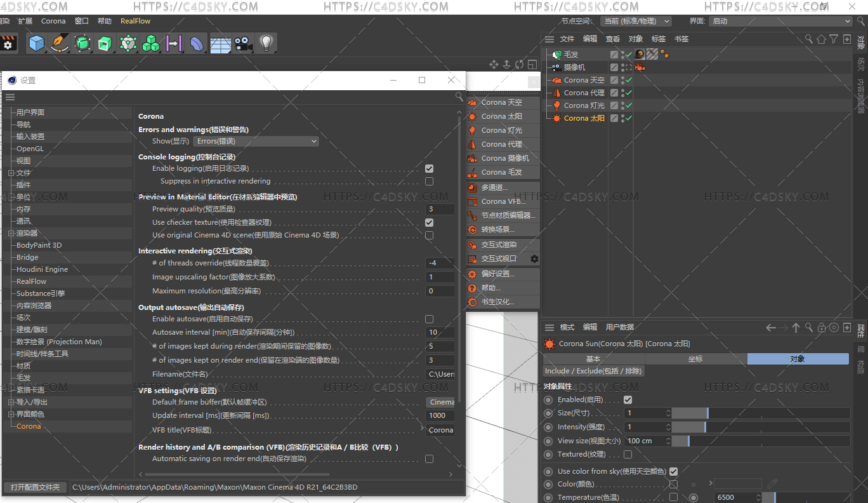Click Corona 天空 menu entry
The width and height of the screenshot is (868, 503).
coord(503,102)
